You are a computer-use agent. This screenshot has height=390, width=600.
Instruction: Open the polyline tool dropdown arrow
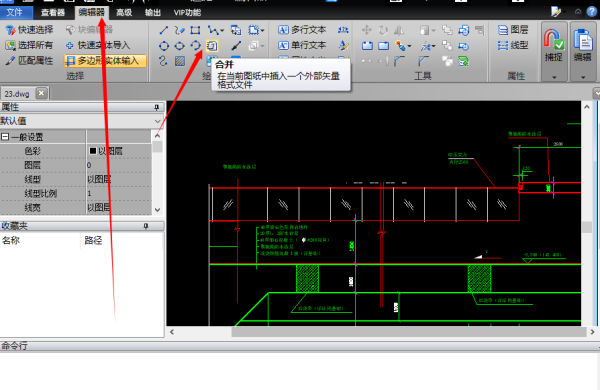(222, 31)
